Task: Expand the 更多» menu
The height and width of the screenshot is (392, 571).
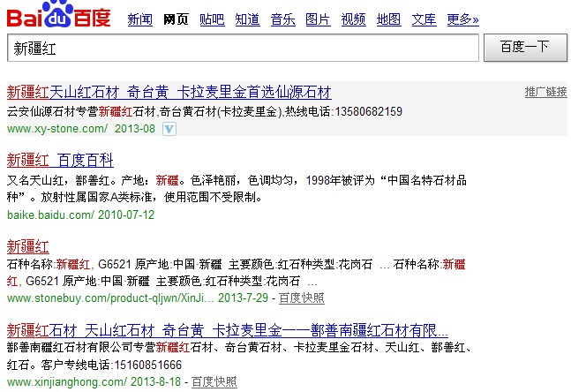Action: (x=463, y=19)
